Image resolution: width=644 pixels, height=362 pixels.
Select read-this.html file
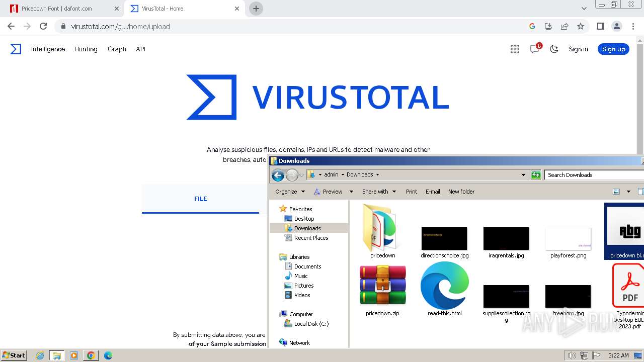445,289
